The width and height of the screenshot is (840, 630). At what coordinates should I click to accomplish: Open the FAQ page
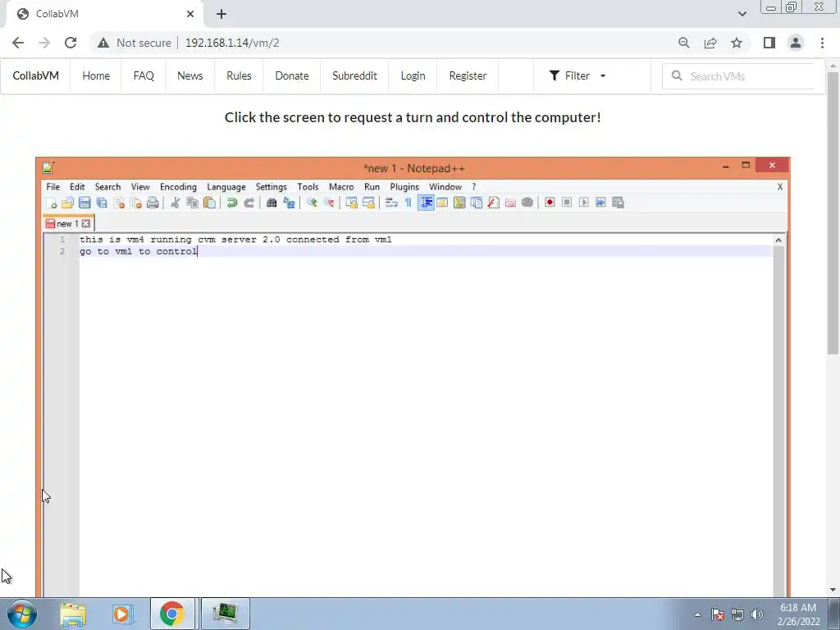tap(144, 76)
